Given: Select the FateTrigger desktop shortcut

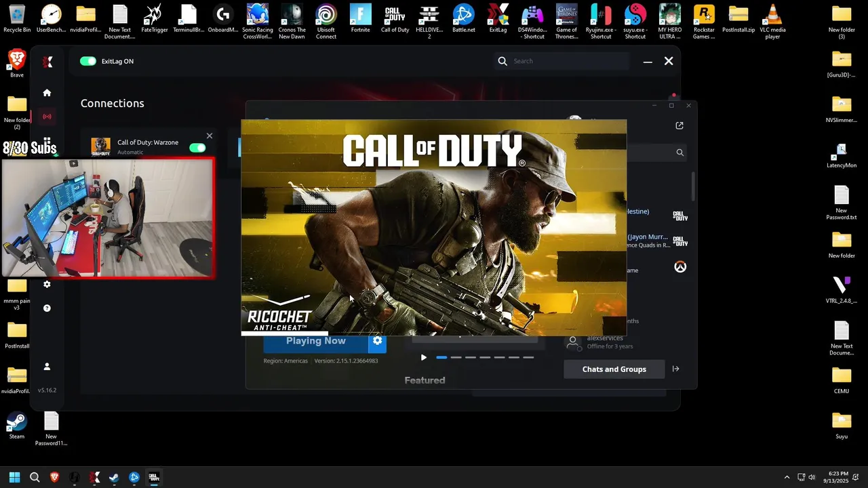Looking at the screenshot, I should pyautogui.click(x=155, y=18).
